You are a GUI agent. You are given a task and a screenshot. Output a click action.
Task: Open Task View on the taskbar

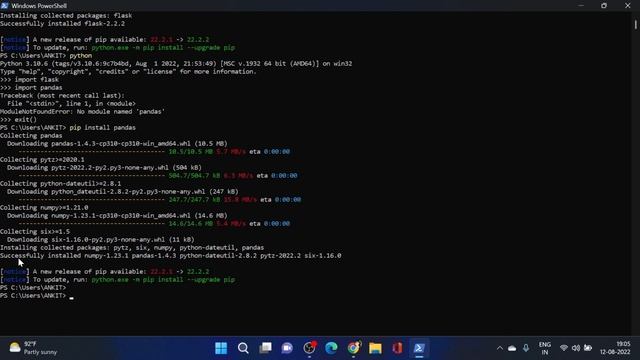(265, 348)
